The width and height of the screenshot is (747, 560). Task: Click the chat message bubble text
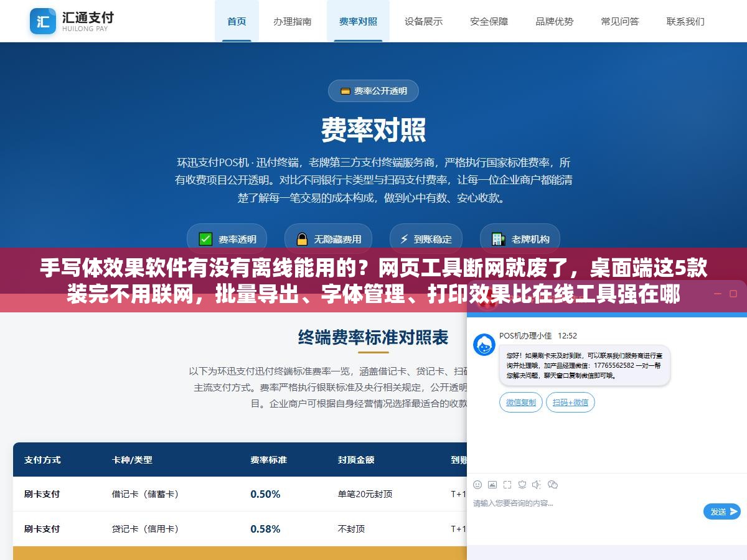pos(585,365)
